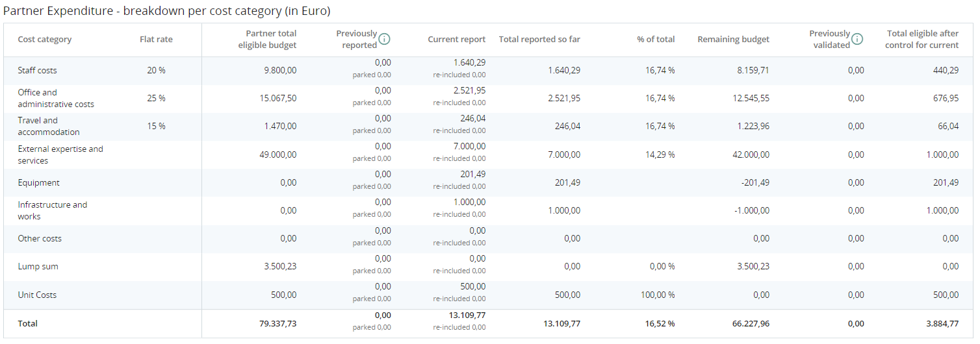The height and width of the screenshot is (344, 980).
Task: Click Total eligible after control header
Action: (922, 40)
